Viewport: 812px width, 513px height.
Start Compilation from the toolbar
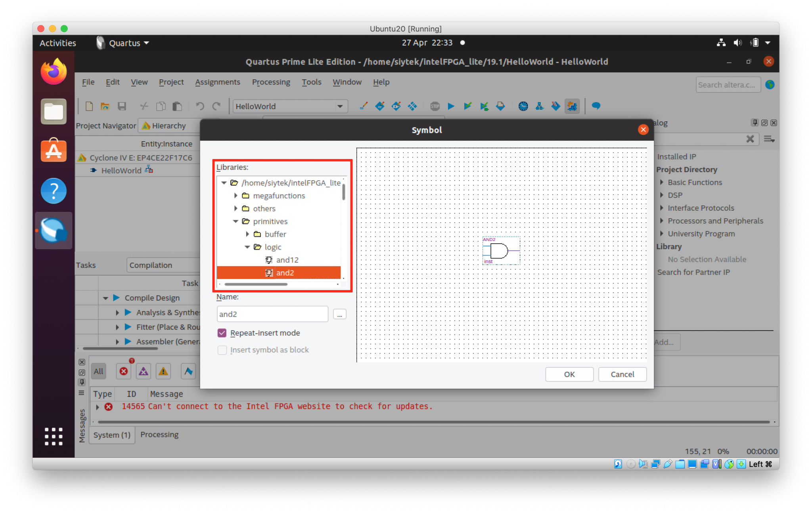(x=450, y=106)
